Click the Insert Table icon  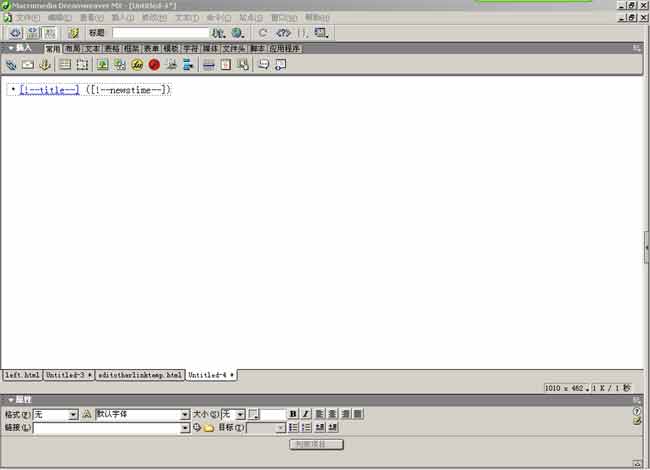65,65
